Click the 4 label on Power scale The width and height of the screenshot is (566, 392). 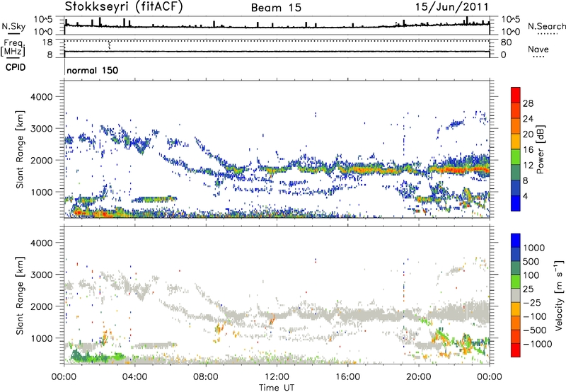point(526,197)
